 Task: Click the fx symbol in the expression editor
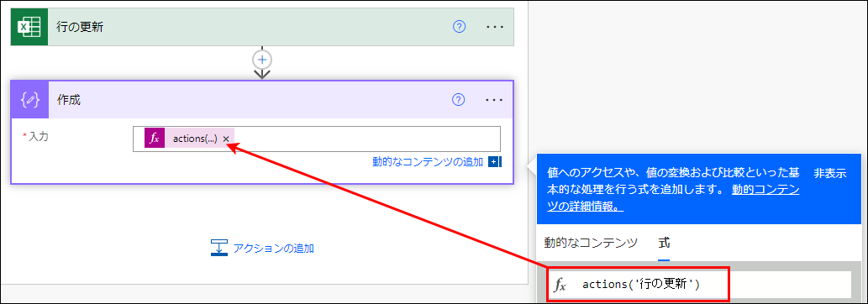coord(560,286)
